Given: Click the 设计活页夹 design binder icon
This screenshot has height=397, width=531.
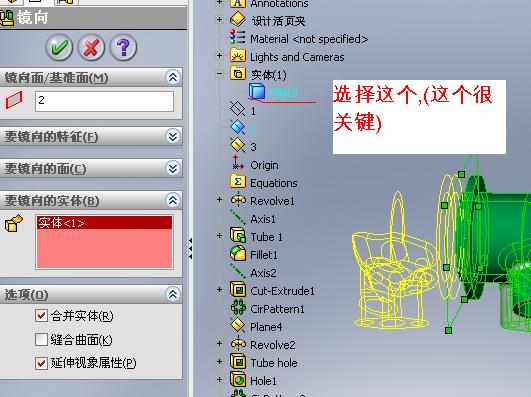Looking at the screenshot, I should [238, 20].
